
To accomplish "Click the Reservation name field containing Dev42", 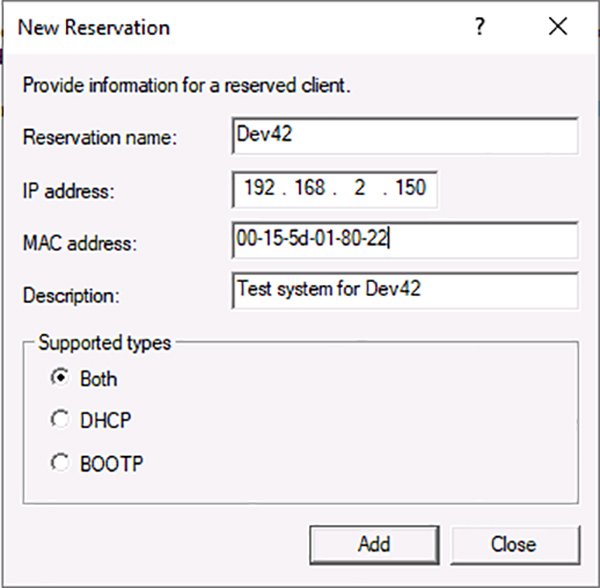I will click(404, 136).
